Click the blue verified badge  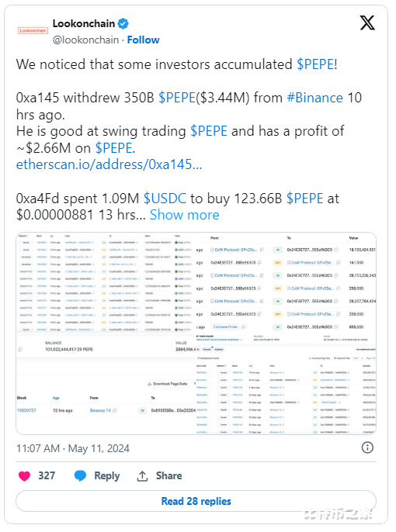[123, 24]
